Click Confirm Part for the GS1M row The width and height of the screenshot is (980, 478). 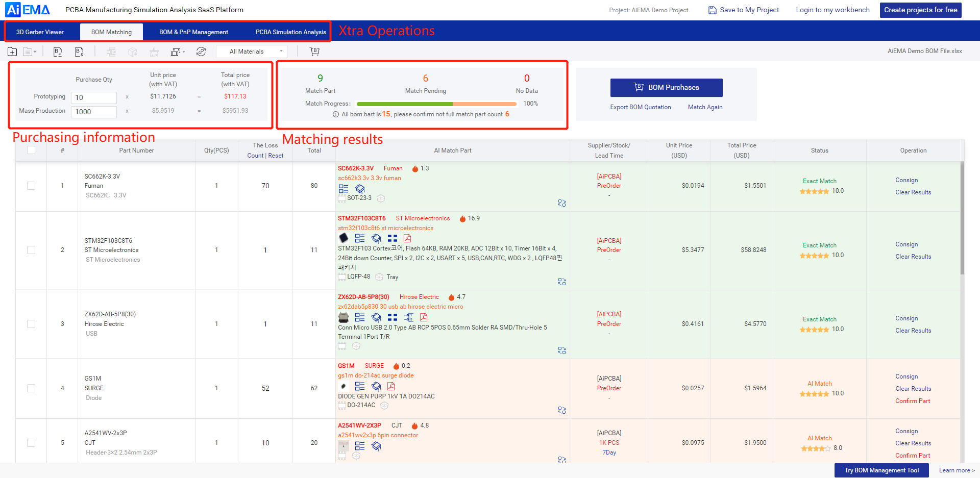tap(913, 401)
